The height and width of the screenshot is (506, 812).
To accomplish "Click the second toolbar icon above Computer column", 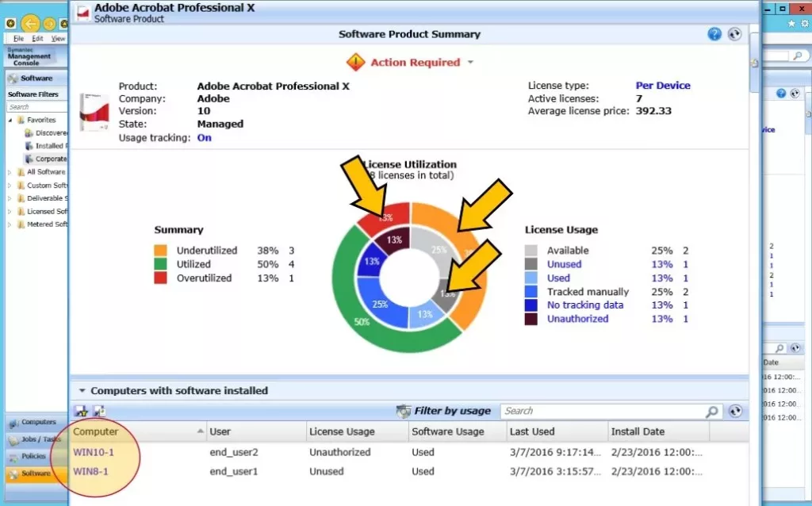I will click(x=99, y=411).
